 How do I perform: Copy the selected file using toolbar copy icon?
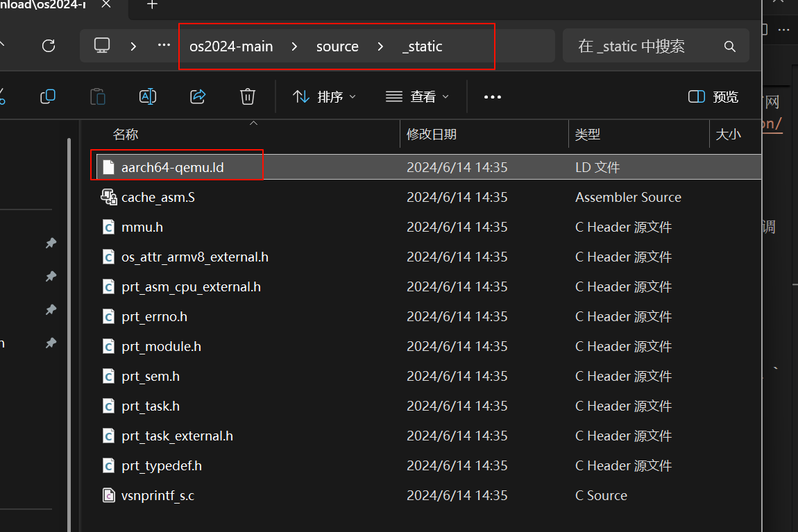48,96
